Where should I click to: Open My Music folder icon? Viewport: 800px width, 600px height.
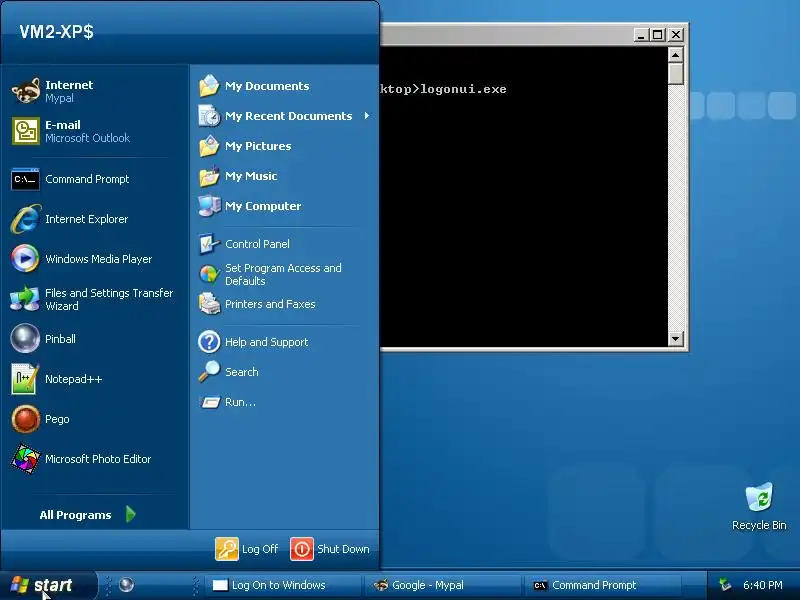[209, 176]
